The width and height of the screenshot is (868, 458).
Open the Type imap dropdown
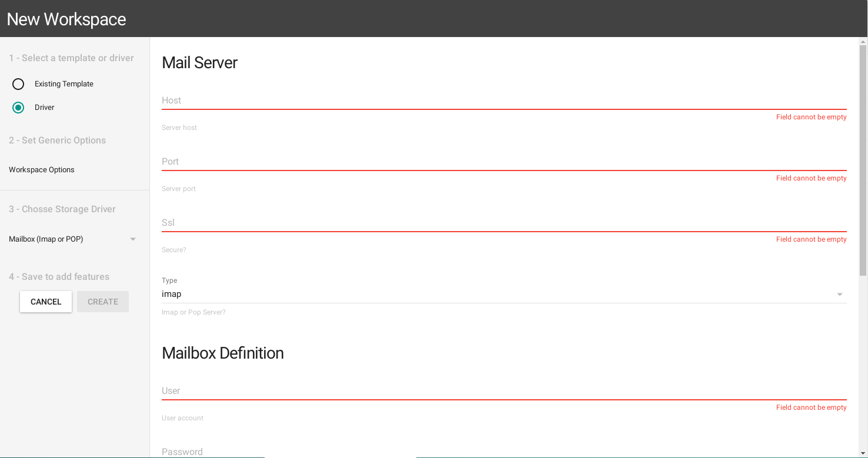pos(504,294)
